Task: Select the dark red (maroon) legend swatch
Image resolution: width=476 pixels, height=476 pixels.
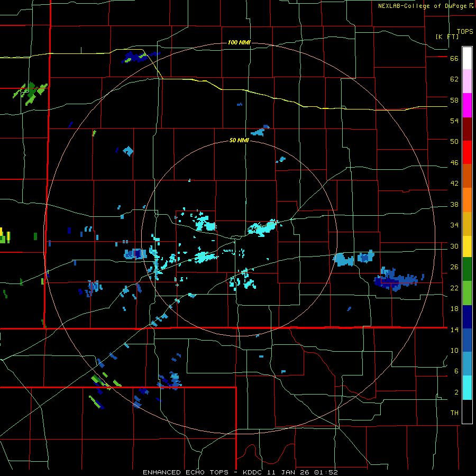Action: [467, 129]
